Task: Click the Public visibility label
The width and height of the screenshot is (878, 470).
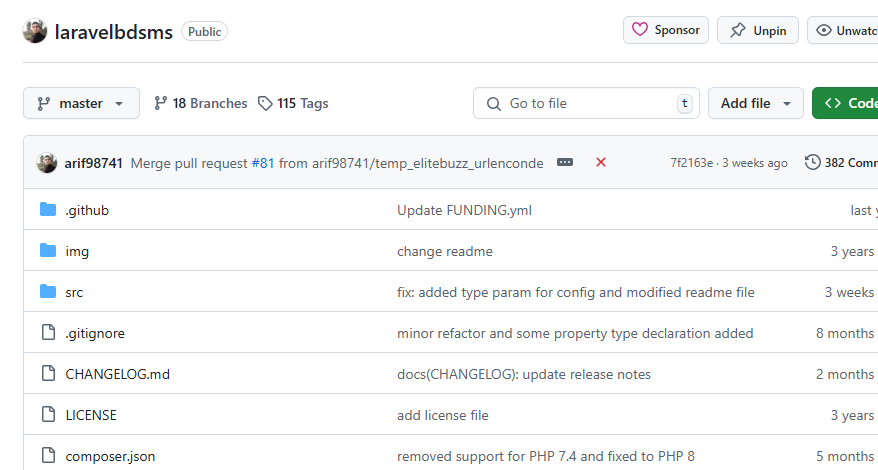Action: tap(204, 32)
